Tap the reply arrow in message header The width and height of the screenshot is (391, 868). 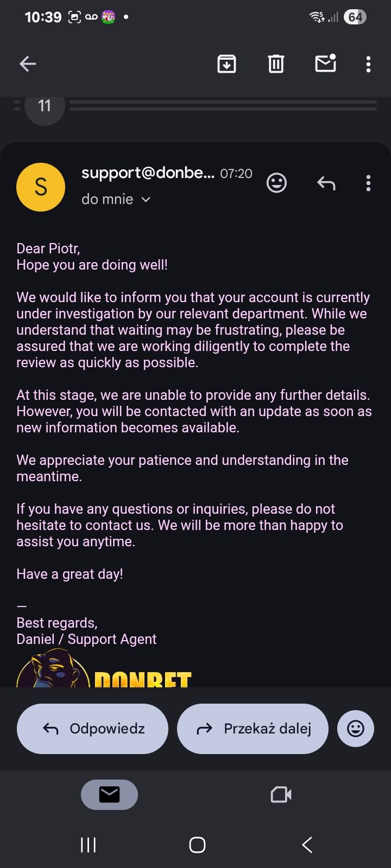[x=326, y=183]
